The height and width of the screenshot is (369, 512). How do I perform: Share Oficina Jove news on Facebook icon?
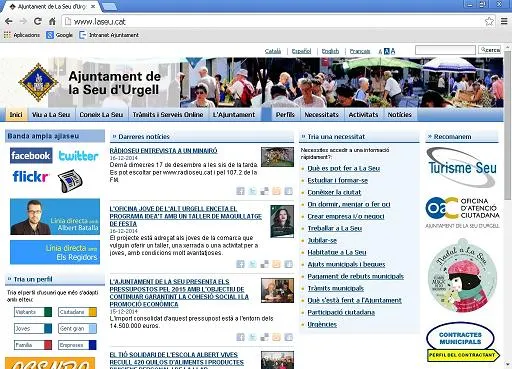click(x=240, y=264)
